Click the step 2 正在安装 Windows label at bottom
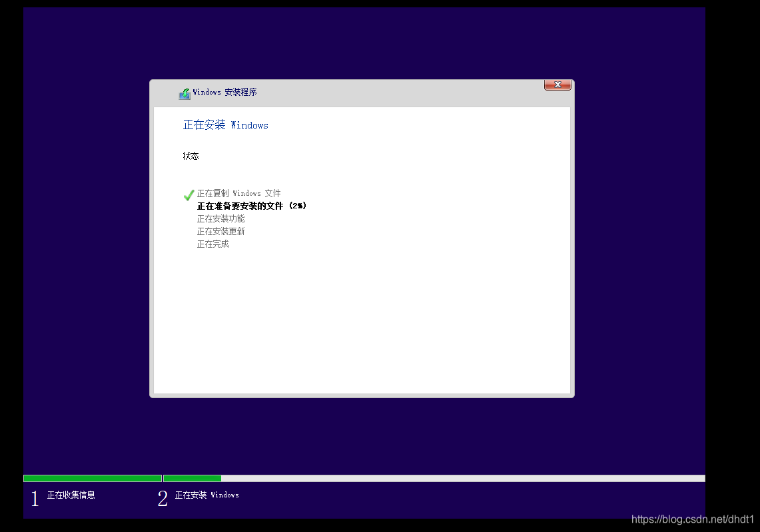 click(207, 495)
